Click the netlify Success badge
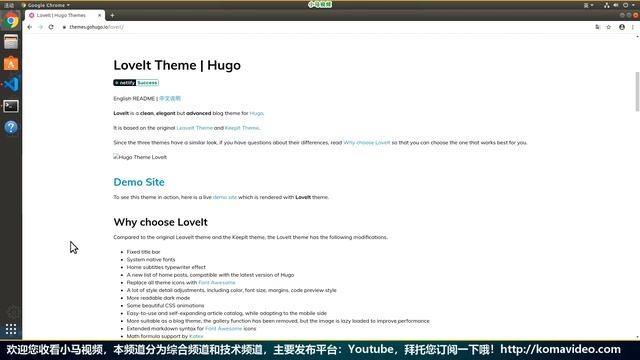Screen dimensions: 640x360 (x=136, y=82)
